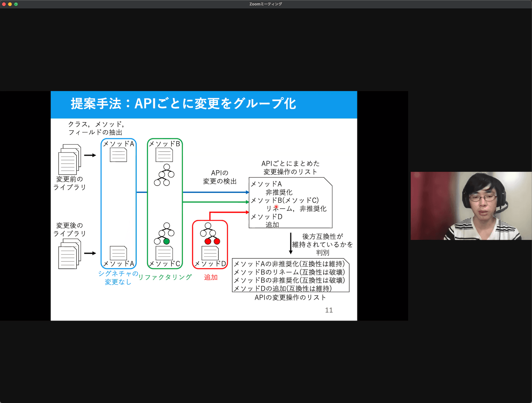Click the メソッドA document icon in blue box
This screenshot has height=403, width=532.
point(119,154)
